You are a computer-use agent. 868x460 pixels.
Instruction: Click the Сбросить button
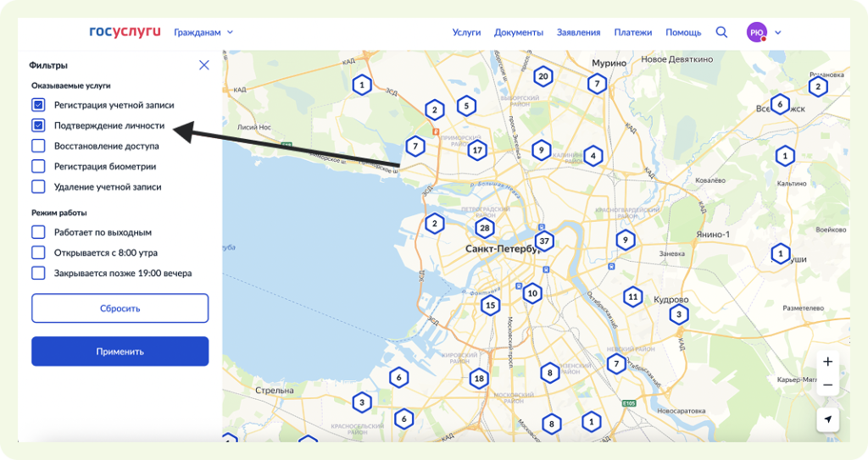120,308
